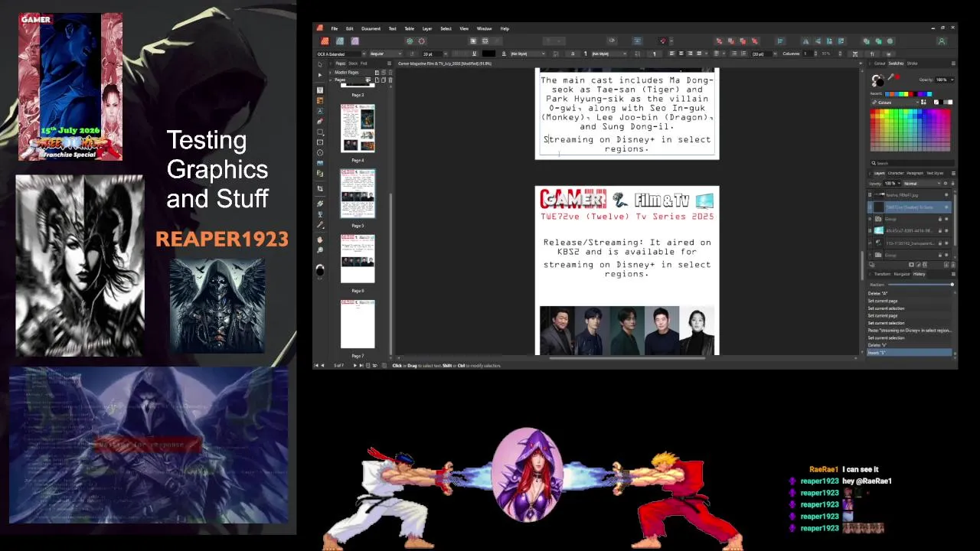980x551 pixels.
Task: Select history entry Paste streaming on Disney+
Action: [x=909, y=331]
